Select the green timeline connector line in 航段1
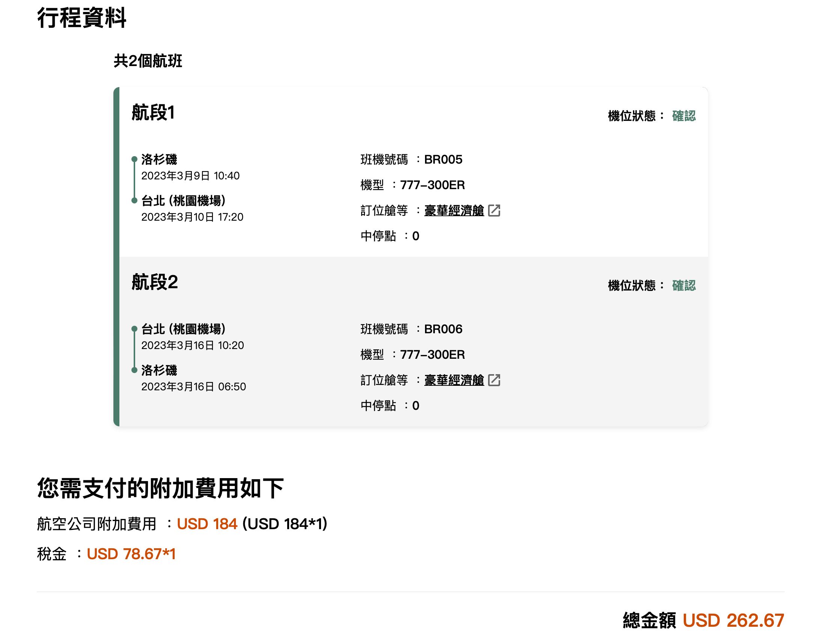The width and height of the screenshot is (817, 644). coord(134,180)
